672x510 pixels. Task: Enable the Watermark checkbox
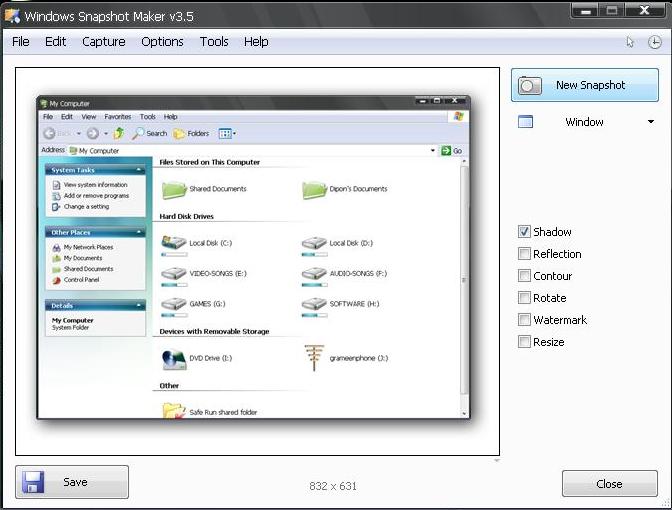click(x=524, y=320)
